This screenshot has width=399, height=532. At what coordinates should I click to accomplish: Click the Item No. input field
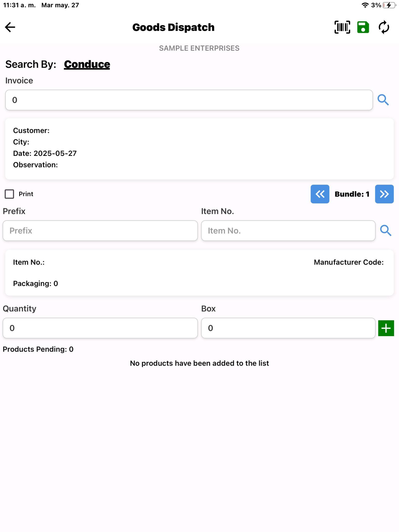(x=288, y=231)
